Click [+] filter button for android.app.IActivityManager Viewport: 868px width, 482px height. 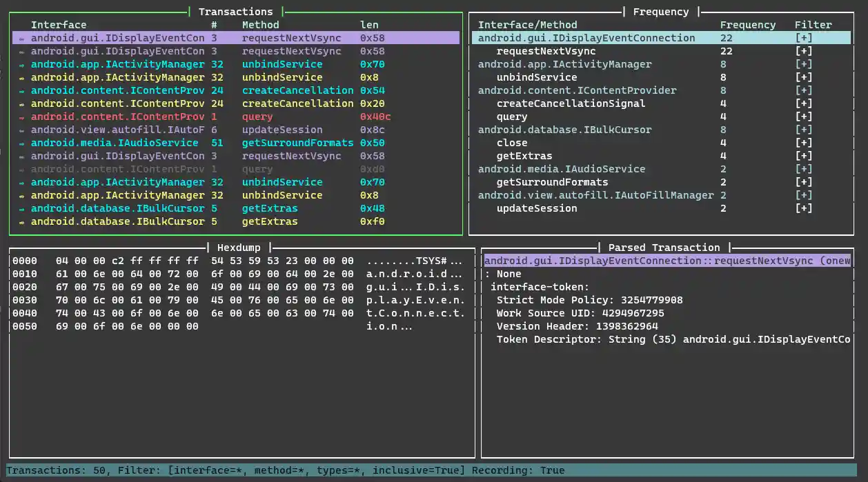[803, 64]
